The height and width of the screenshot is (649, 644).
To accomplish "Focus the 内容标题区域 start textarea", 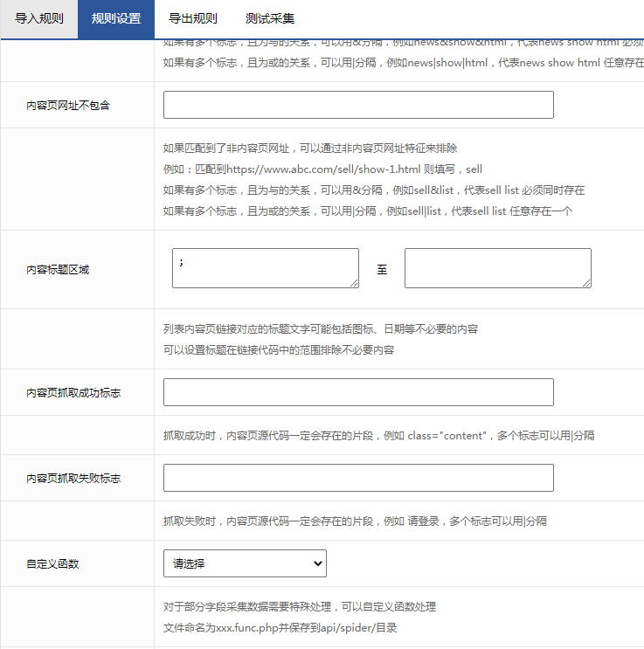I will click(265, 267).
